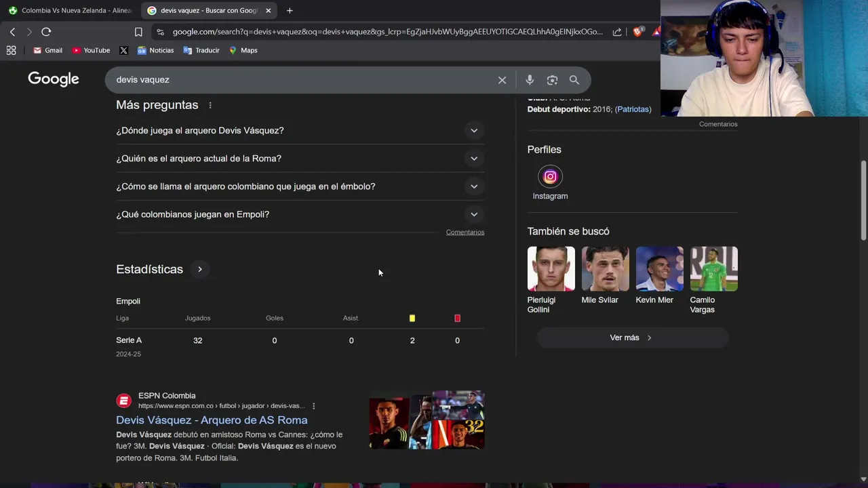Click the Estadísticas heading
Viewport: 868px width, 488px height.
coord(149,269)
